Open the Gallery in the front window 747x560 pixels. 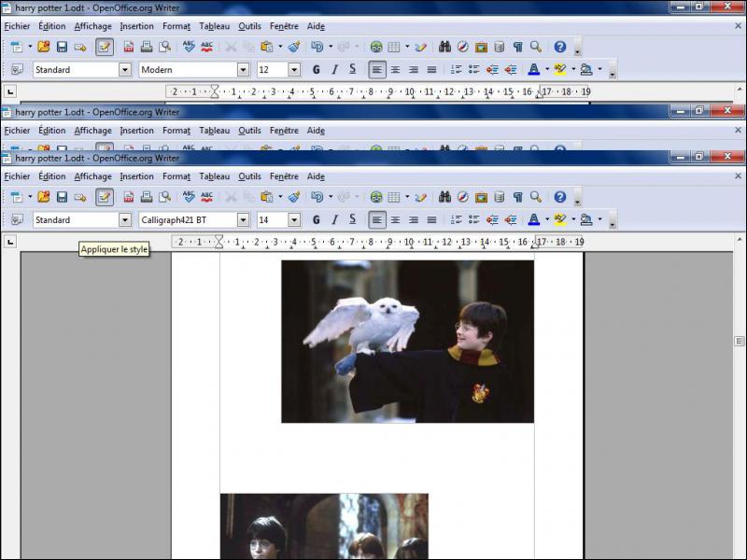tap(481, 197)
